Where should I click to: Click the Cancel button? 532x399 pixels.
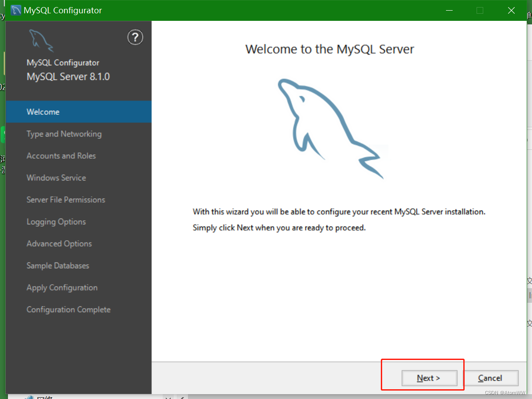coord(490,378)
